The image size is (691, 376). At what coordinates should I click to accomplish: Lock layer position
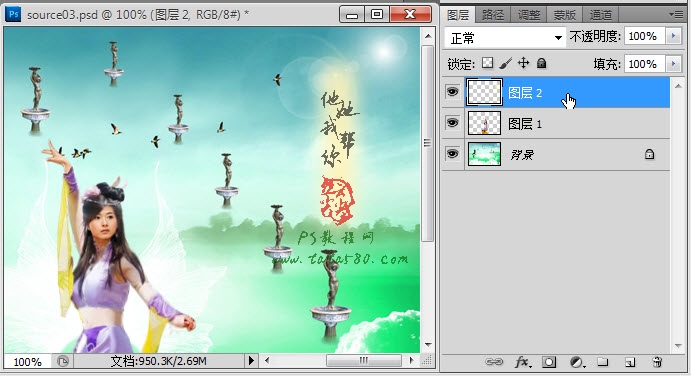click(x=523, y=63)
